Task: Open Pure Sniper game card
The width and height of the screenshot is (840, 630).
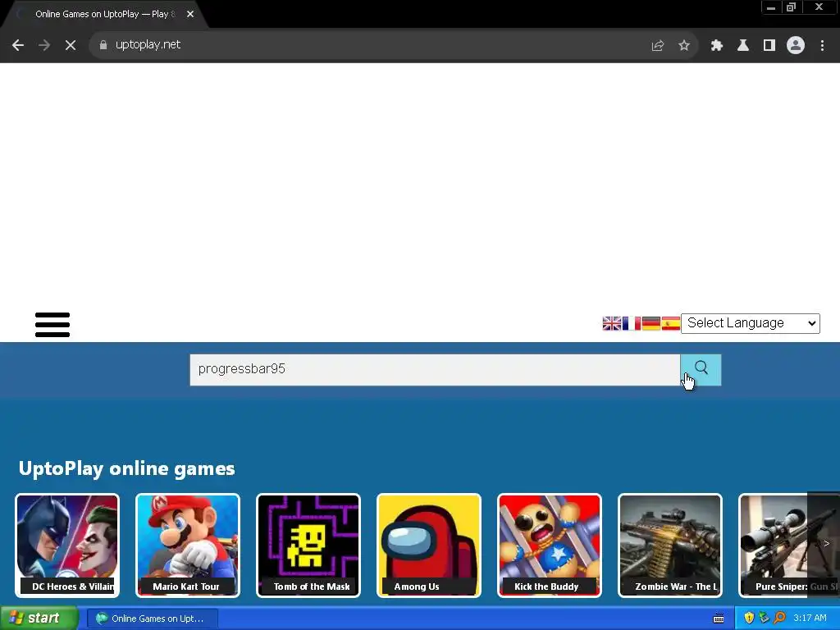Action: click(773, 545)
